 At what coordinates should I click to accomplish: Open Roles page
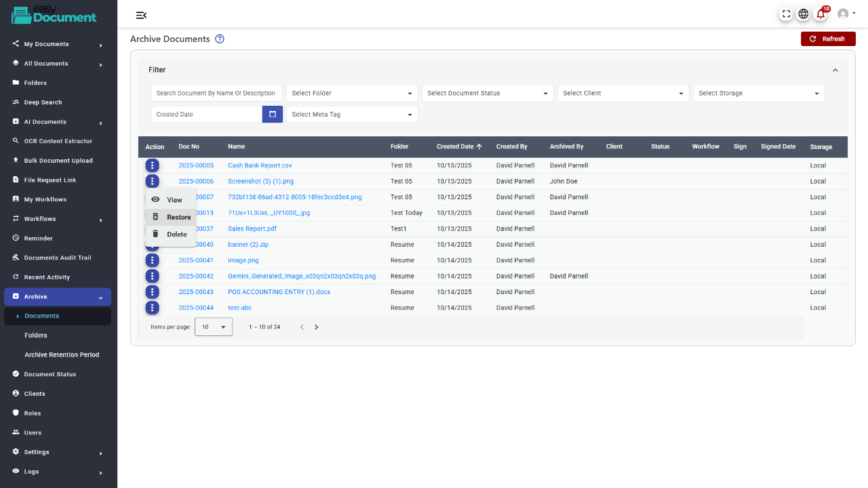coord(58,413)
